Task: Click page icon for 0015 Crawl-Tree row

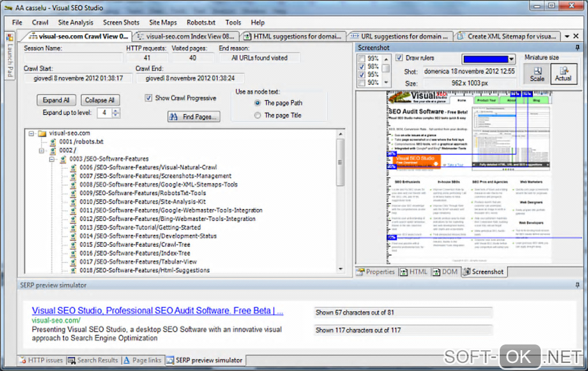Action: point(74,245)
